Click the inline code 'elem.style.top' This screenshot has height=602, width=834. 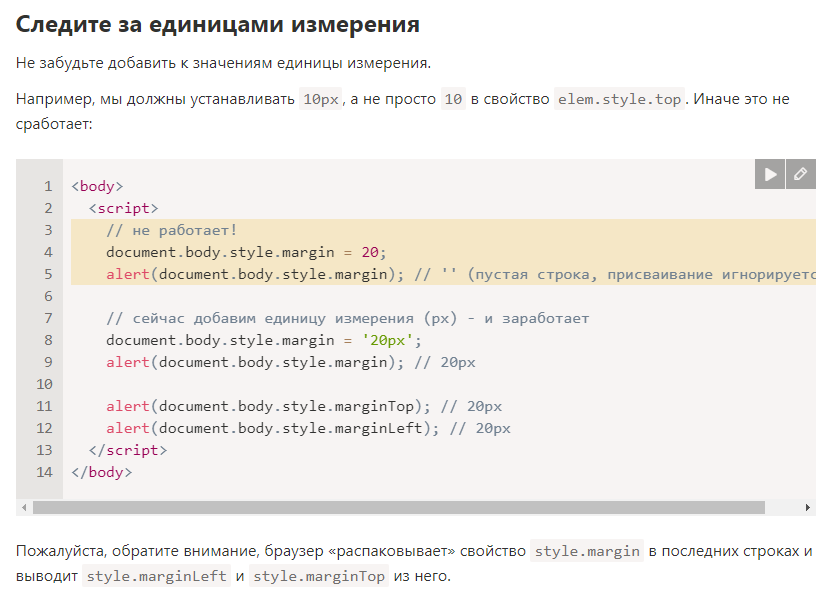tap(619, 99)
